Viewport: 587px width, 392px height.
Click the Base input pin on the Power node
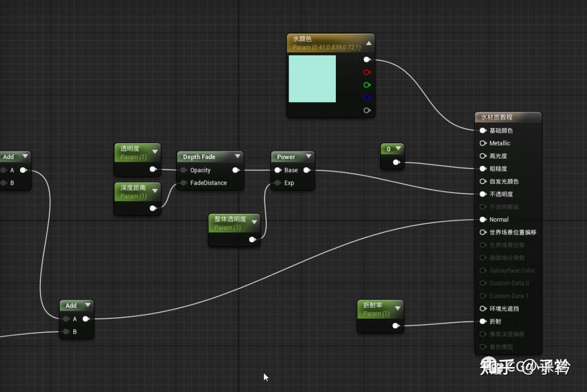point(277,170)
